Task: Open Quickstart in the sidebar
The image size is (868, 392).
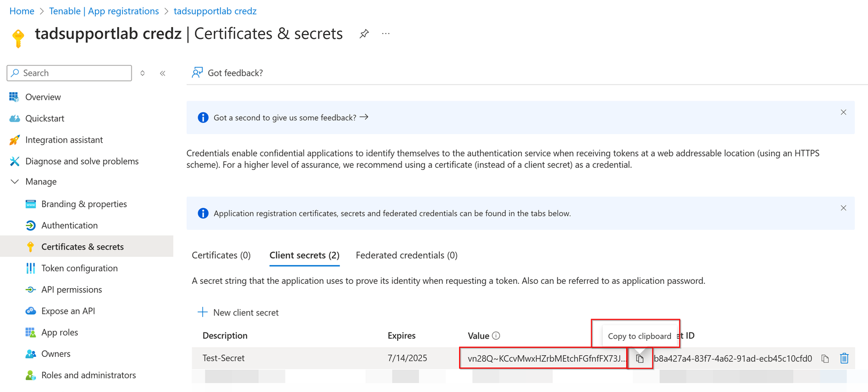Action: 45,118
